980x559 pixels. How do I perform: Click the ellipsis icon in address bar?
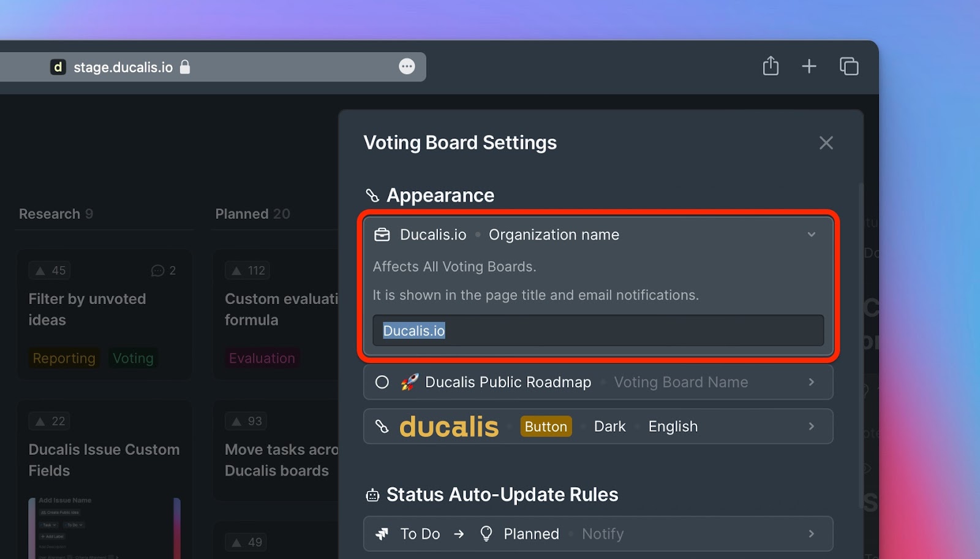click(x=407, y=66)
